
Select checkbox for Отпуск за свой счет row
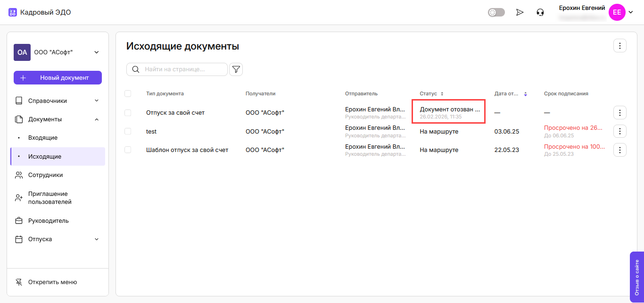click(x=128, y=113)
